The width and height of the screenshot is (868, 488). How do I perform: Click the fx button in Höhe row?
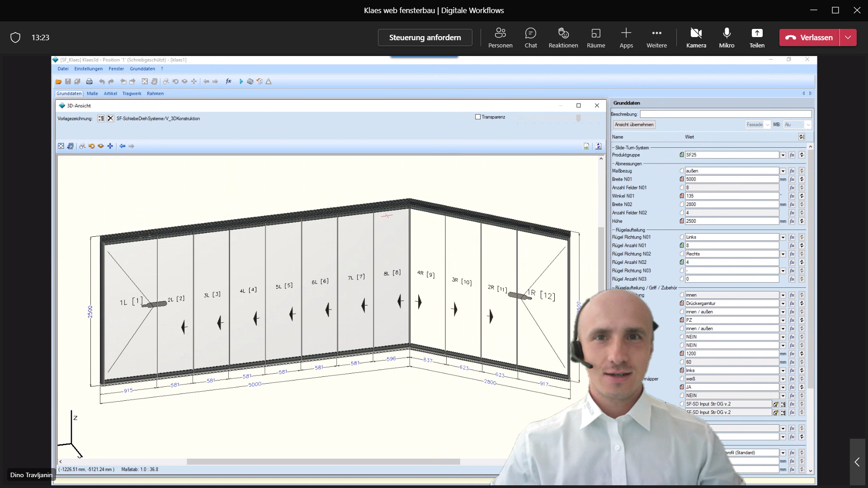click(x=792, y=221)
